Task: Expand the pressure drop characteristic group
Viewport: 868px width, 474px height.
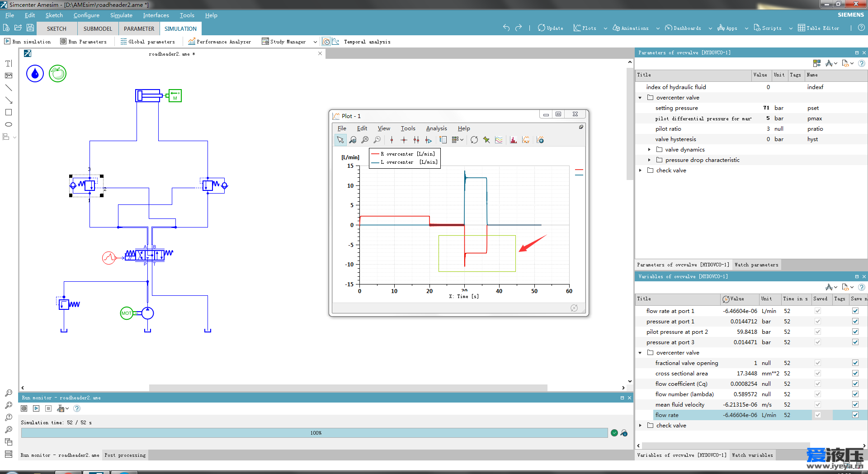Action: click(649, 160)
